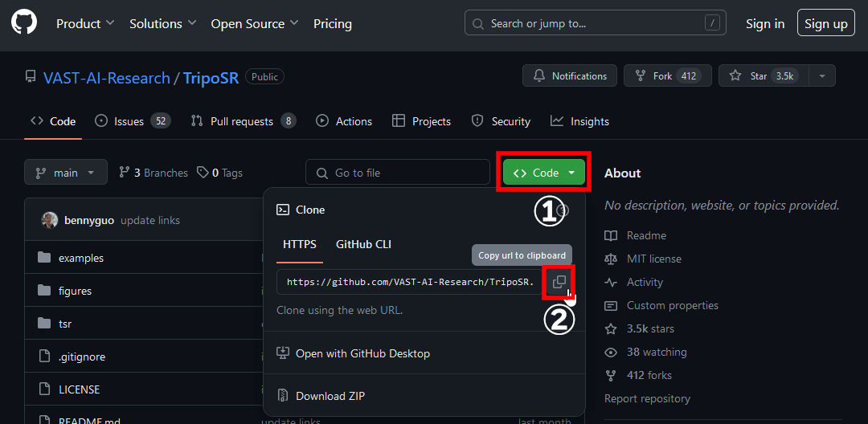The width and height of the screenshot is (868, 424).
Task: Expand the Solutions menu
Action: (162, 24)
